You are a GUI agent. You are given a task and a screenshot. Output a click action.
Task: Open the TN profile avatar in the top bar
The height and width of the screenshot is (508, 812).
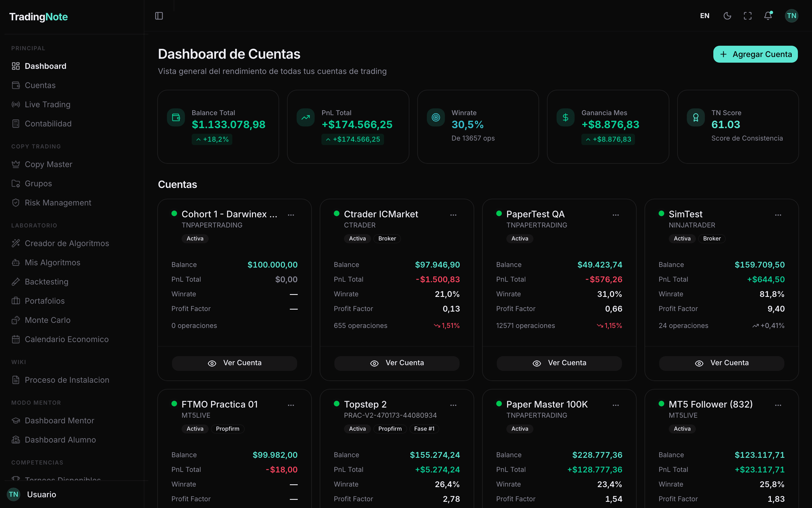(x=791, y=16)
